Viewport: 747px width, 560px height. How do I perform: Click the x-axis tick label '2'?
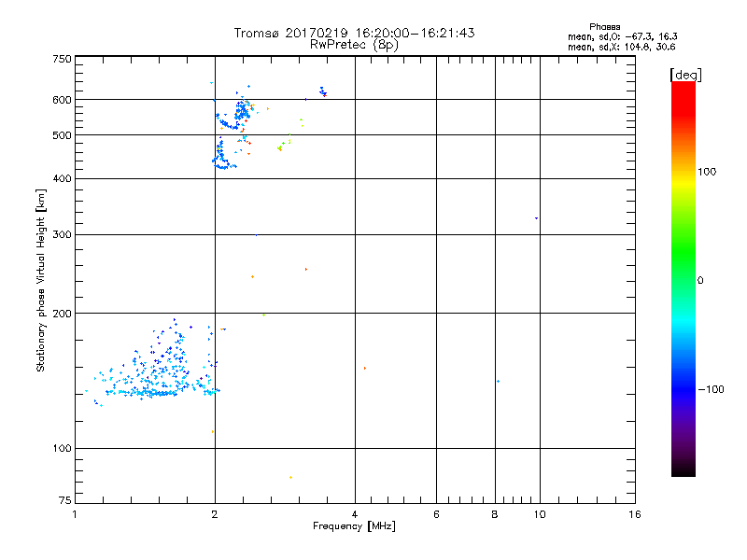[x=215, y=514]
